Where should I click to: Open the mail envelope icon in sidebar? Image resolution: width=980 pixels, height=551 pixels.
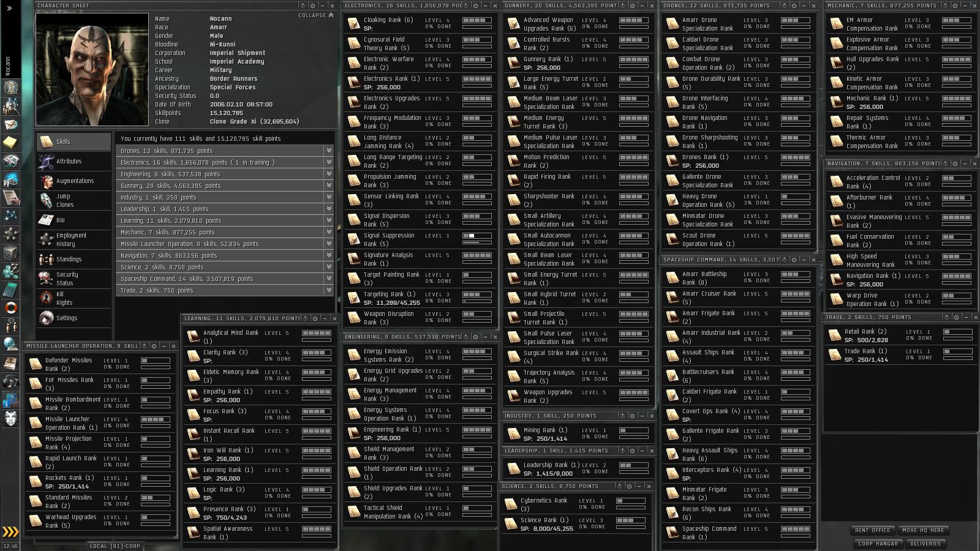click(x=10, y=124)
